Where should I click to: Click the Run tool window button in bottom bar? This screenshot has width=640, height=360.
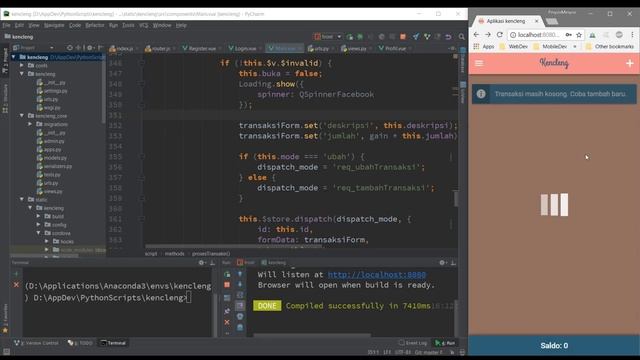pyautogui.click(x=445, y=343)
